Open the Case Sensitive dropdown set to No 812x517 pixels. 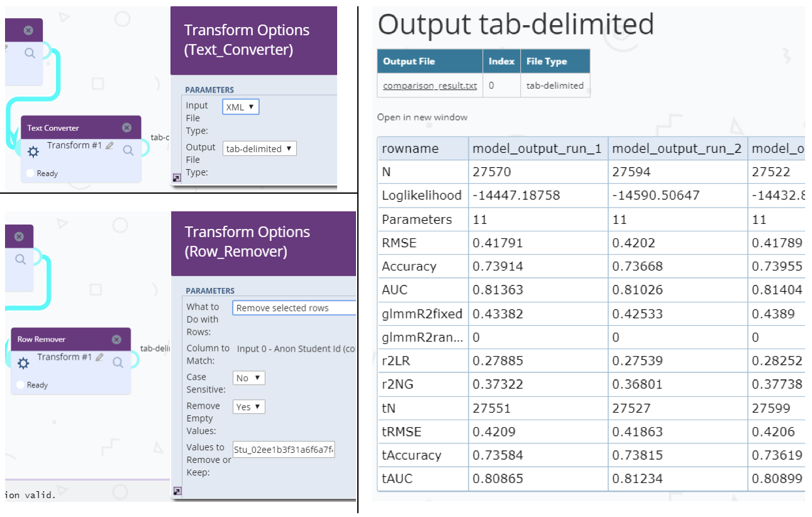(248, 378)
